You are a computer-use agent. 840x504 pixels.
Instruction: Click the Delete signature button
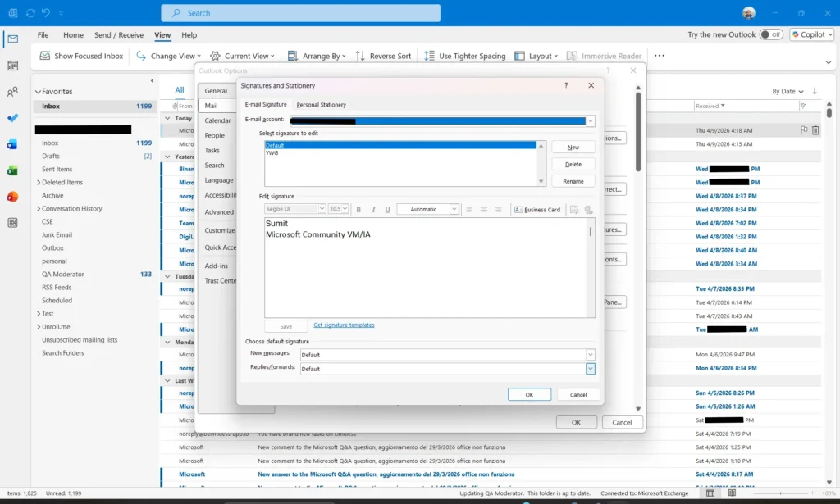[x=573, y=164]
